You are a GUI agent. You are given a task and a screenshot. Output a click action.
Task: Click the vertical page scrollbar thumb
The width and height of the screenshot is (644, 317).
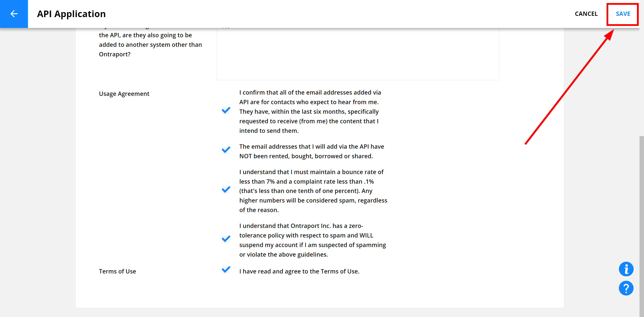point(641,226)
